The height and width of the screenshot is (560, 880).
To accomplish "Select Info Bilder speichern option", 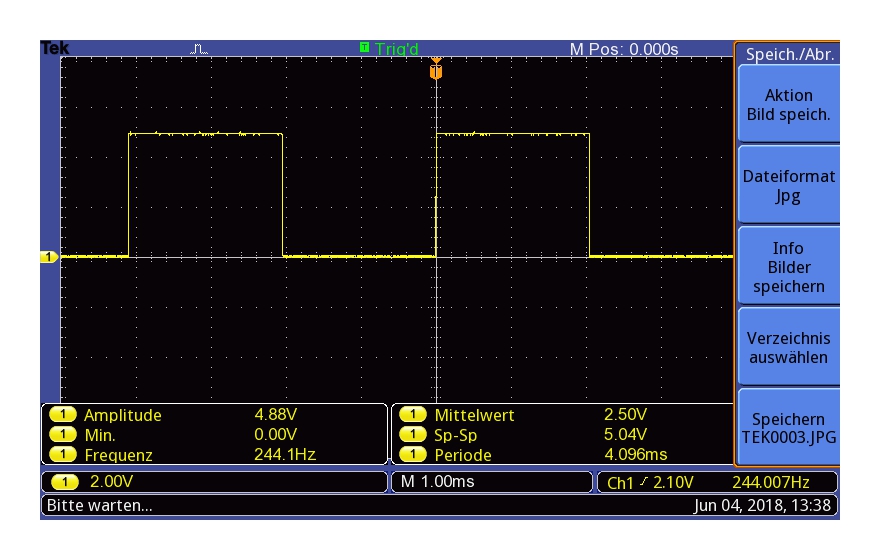I will pos(788,267).
